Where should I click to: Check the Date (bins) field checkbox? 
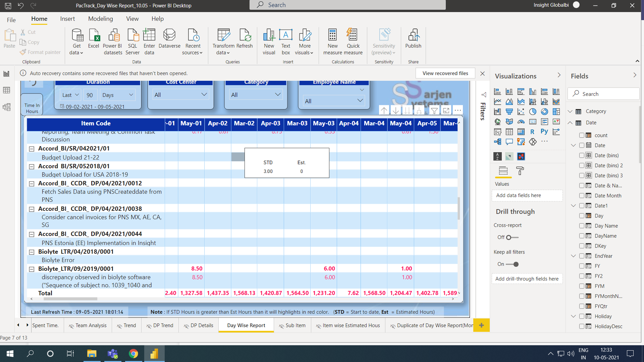pyautogui.click(x=582, y=155)
